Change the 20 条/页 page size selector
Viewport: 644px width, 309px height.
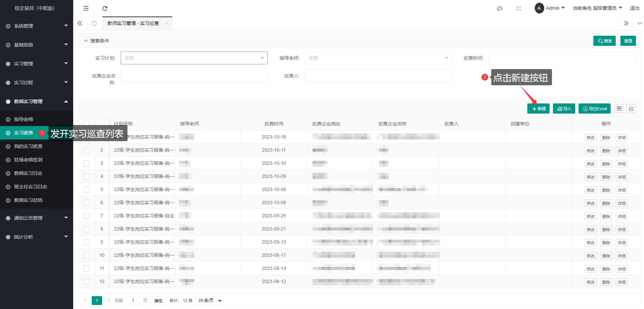click(210, 301)
